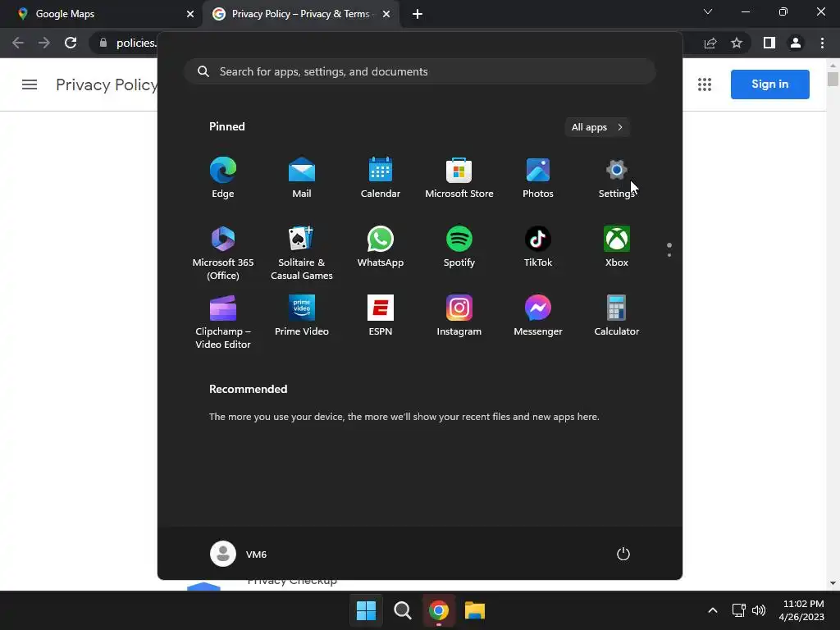Open a new Chrome tab
840x630 pixels.
(418, 14)
